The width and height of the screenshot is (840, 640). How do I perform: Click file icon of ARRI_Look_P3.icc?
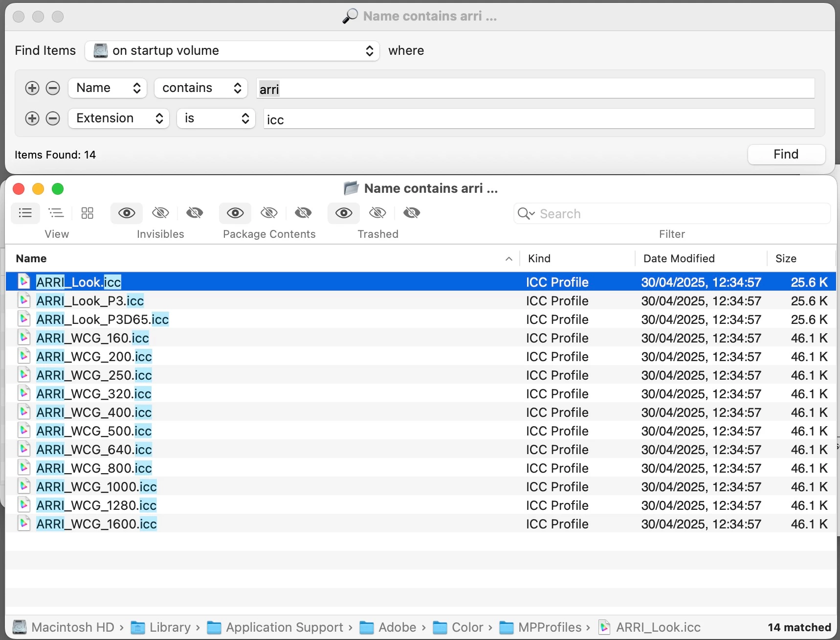click(24, 300)
